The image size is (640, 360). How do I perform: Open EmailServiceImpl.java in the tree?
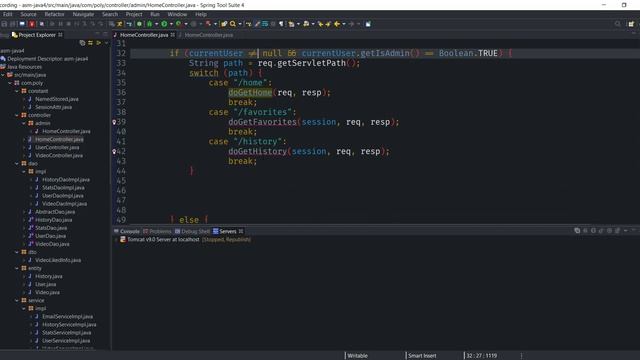click(x=67, y=317)
